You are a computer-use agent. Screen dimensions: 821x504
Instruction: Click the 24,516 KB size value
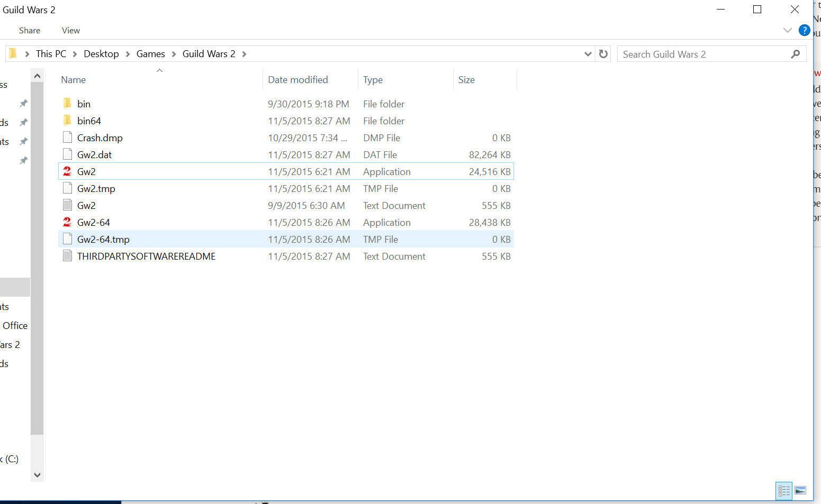tap(490, 172)
